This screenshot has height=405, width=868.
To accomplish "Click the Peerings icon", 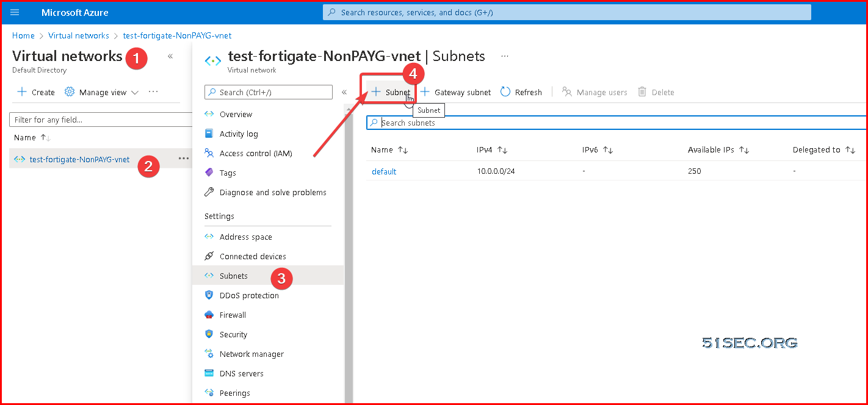I will [x=209, y=393].
